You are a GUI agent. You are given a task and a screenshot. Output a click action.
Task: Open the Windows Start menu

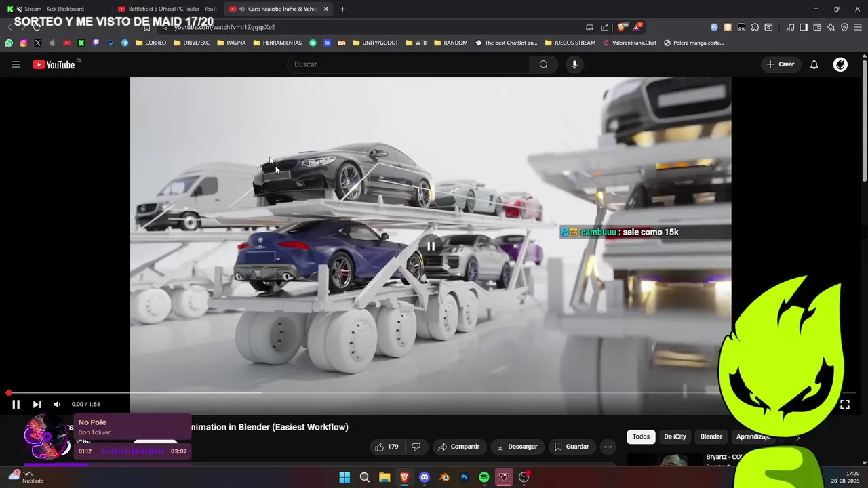click(344, 477)
